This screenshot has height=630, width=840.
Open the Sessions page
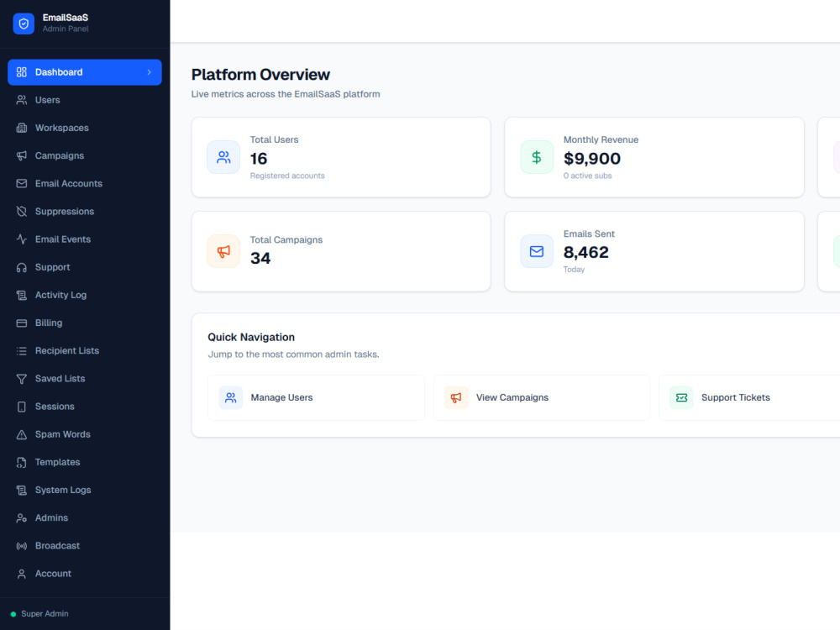pyautogui.click(x=85, y=406)
